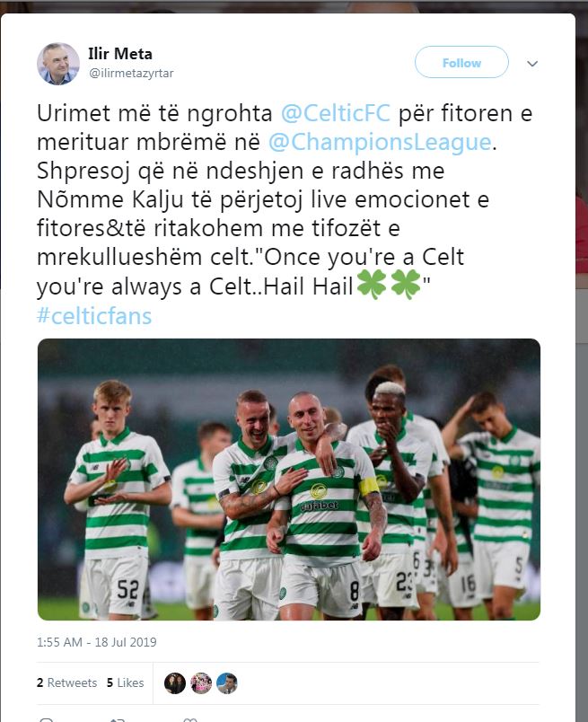Image resolution: width=588 pixels, height=722 pixels.
Task: Open the @ilirmetazyrtar handle link
Action: (x=131, y=74)
